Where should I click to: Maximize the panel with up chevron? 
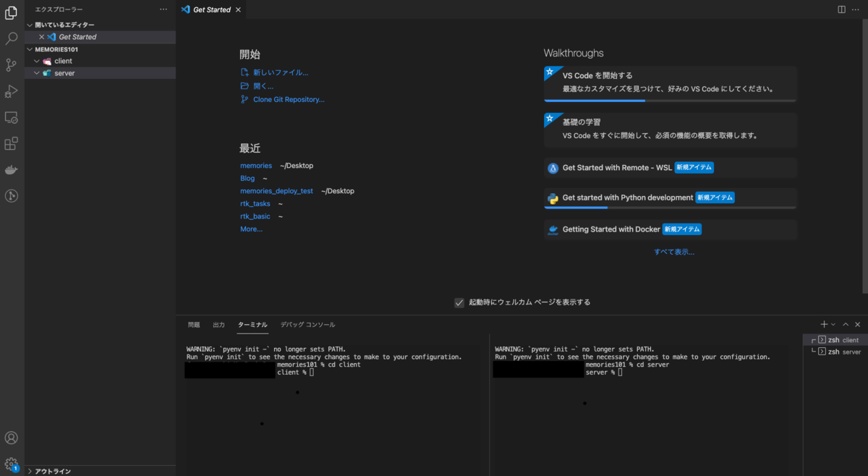(x=846, y=325)
